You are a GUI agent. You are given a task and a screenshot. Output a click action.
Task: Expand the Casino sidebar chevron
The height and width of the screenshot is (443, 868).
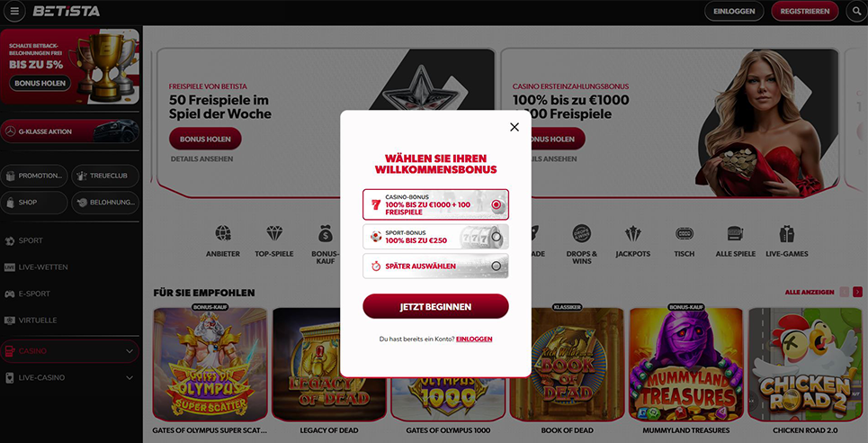coord(130,351)
